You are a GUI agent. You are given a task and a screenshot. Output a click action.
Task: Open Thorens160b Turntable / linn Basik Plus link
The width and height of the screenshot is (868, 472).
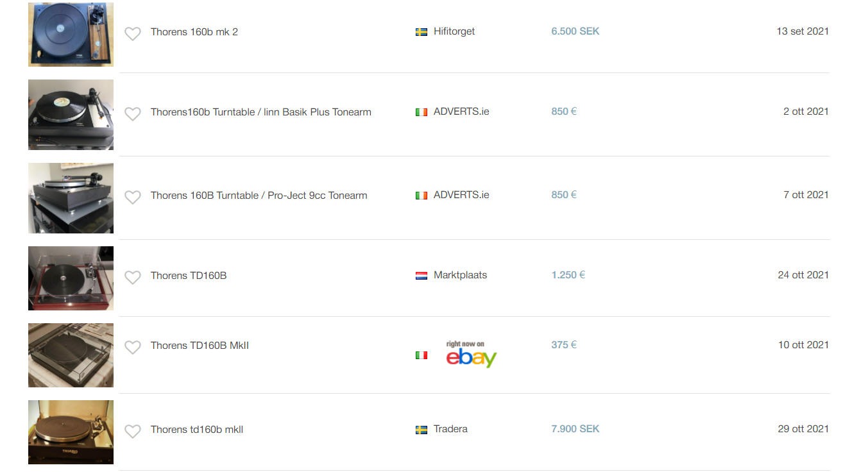coord(261,112)
